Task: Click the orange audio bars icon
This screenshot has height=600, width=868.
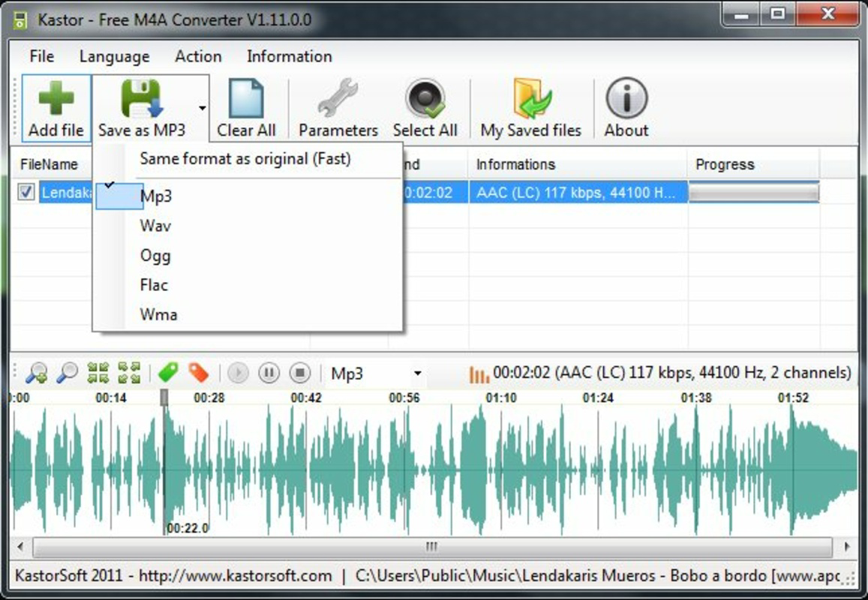Action: (x=479, y=374)
